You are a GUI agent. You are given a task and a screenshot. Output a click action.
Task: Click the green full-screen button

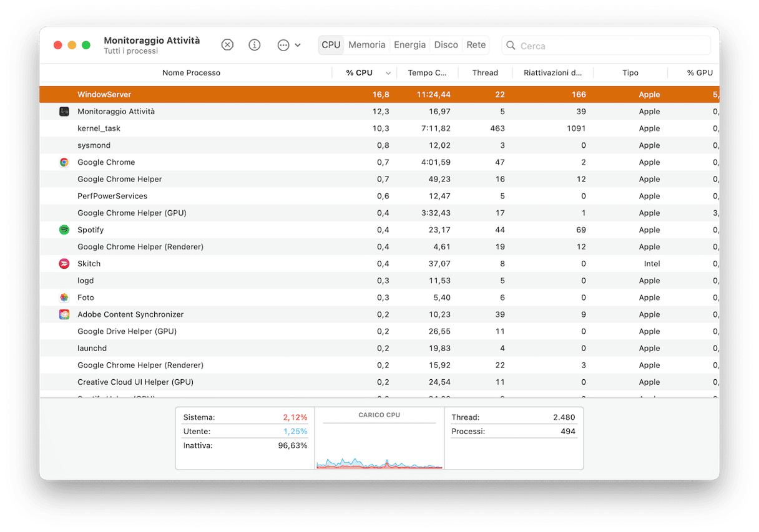86,45
